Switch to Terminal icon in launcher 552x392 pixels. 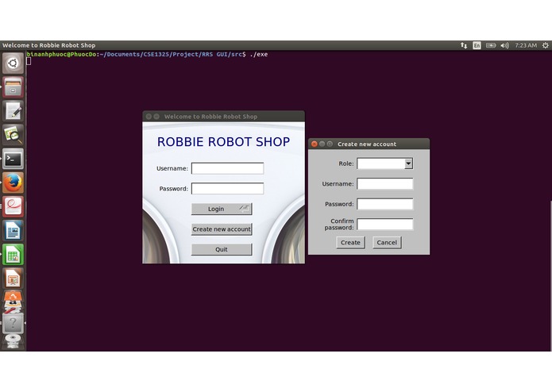pyautogui.click(x=13, y=159)
